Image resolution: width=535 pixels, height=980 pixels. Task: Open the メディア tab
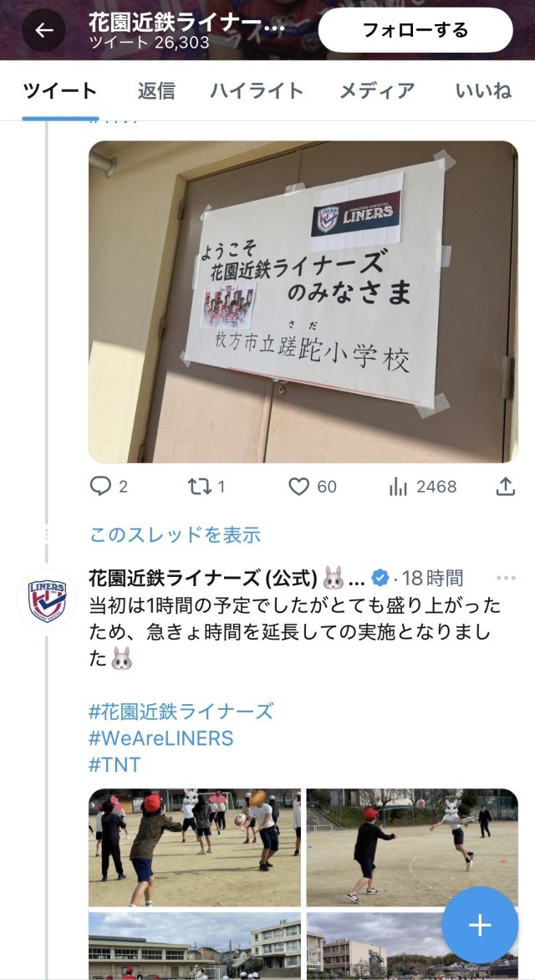coord(377,90)
